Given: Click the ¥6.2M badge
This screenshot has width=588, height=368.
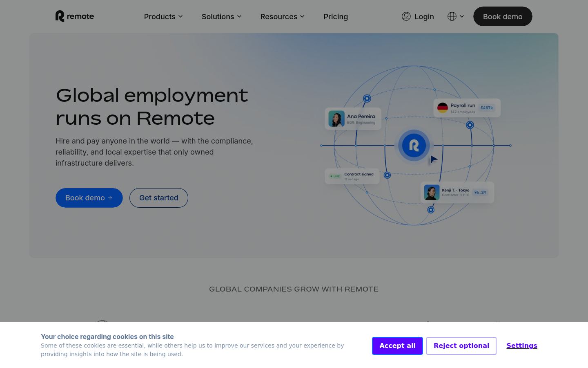Looking at the screenshot, I should (x=480, y=192).
